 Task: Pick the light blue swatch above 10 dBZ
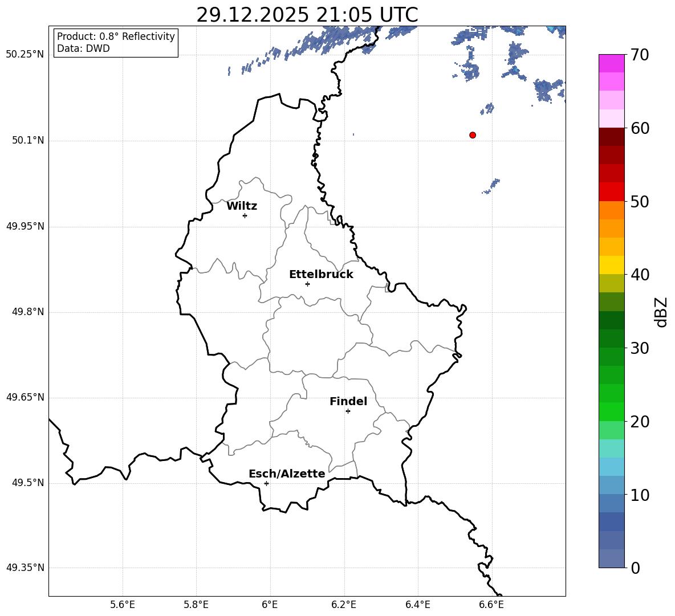click(x=612, y=486)
